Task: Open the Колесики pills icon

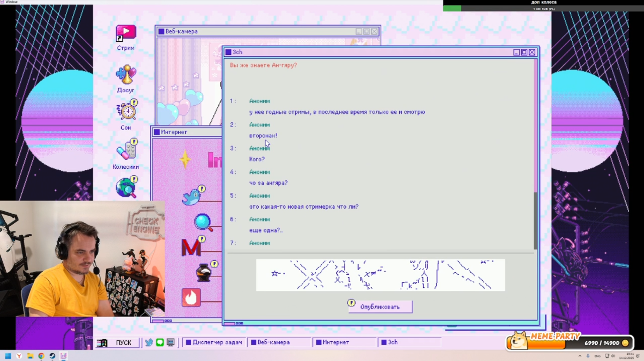Action: [126, 151]
